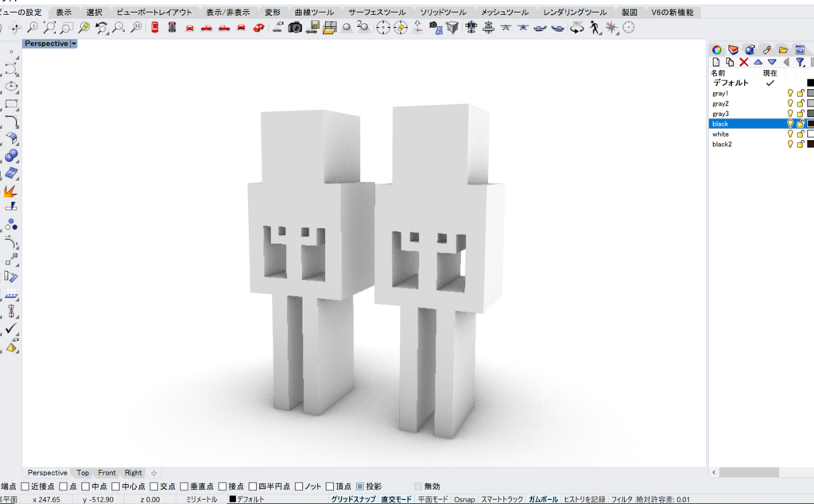Open the Layers panel tab icon
This screenshot has width=814, height=504.
click(733, 50)
